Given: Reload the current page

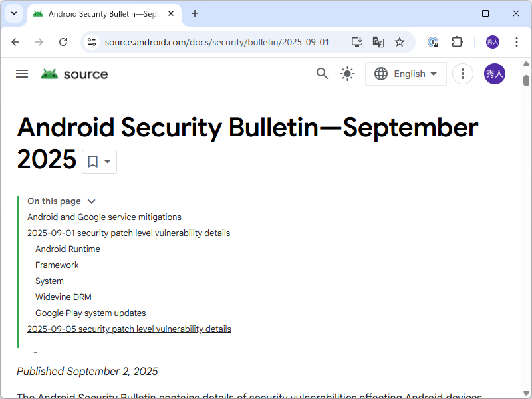Looking at the screenshot, I should 63,41.
